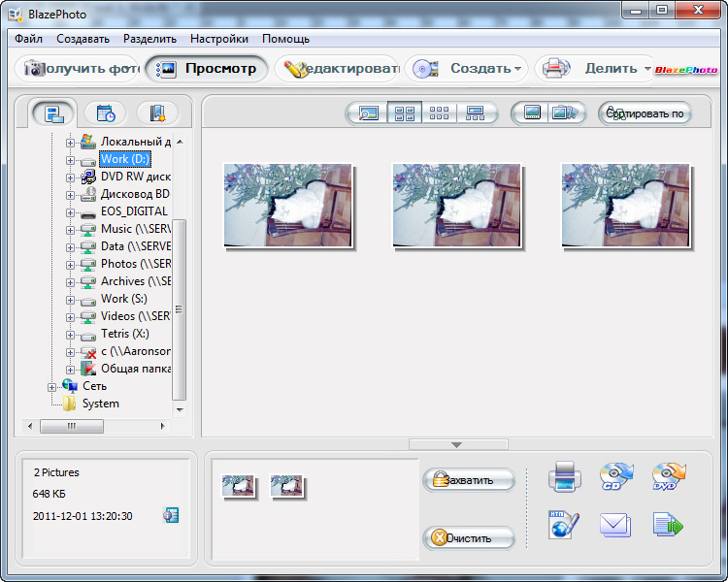The image size is (728, 582).
Task: Click the folder tree vertical scrollbar thumb
Action: pyautogui.click(x=179, y=308)
